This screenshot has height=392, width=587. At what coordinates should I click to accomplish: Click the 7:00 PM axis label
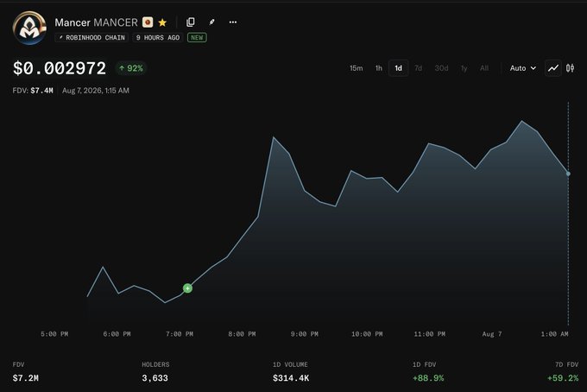(180, 334)
